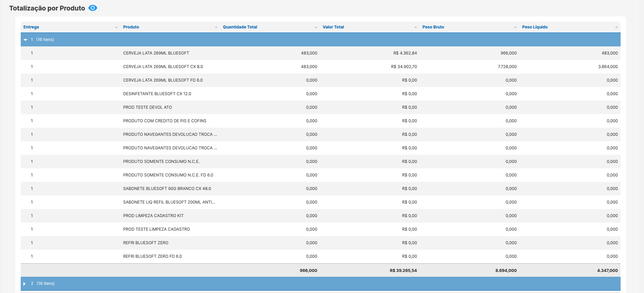Click the sort arrow in Peso Líquido column
644x293 pixels.
click(617, 27)
